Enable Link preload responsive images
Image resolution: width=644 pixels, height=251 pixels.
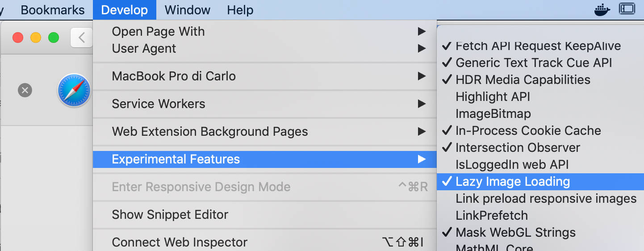(x=546, y=199)
